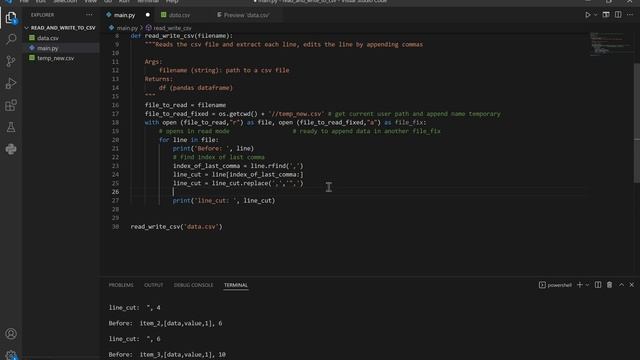This screenshot has height=360, width=640.
Task: Click line number 30 in gutter
Action: (116, 227)
